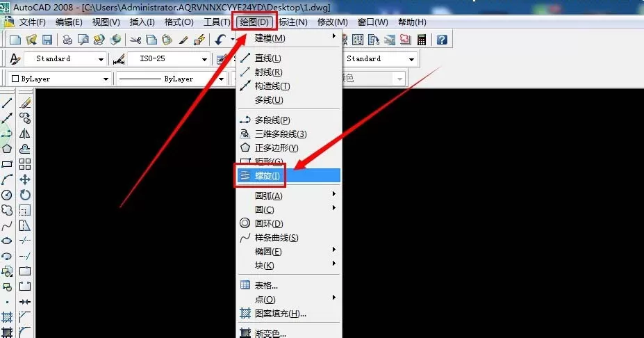Choose 表格... from the Draw menu
The width and height of the screenshot is (644, 338).
(x=289, y=285)
